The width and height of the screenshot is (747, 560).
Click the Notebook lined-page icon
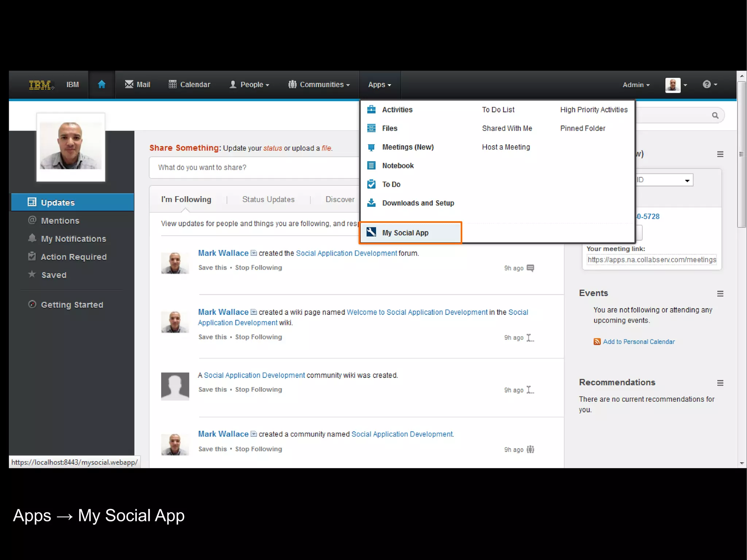(371, 165)
